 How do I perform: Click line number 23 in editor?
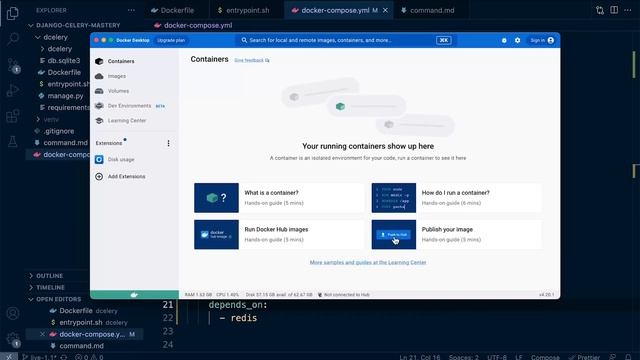tap(168, 331)
